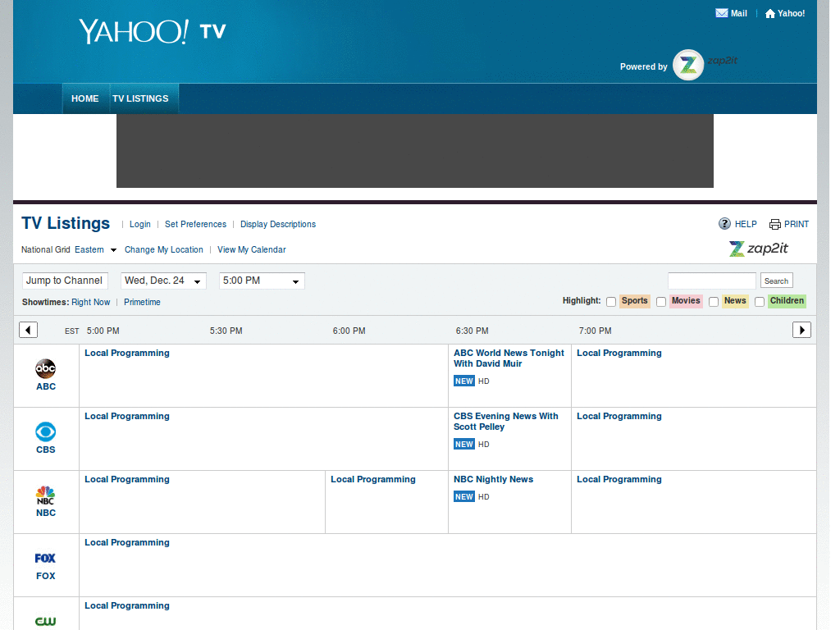Screen dimensions: 840x630
Task: Click the FOX channel logo
Action: coord(45,558)
